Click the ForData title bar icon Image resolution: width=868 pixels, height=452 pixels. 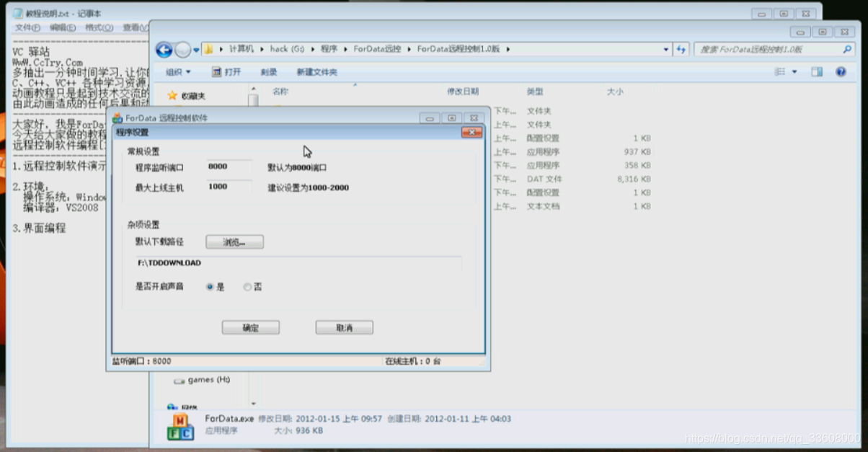[118, 118]
